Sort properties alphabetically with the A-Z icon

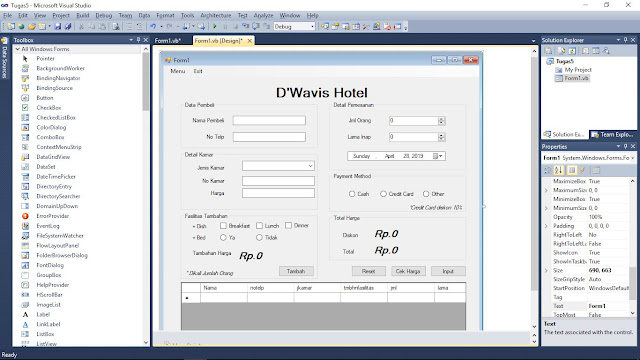click(558, 170)
